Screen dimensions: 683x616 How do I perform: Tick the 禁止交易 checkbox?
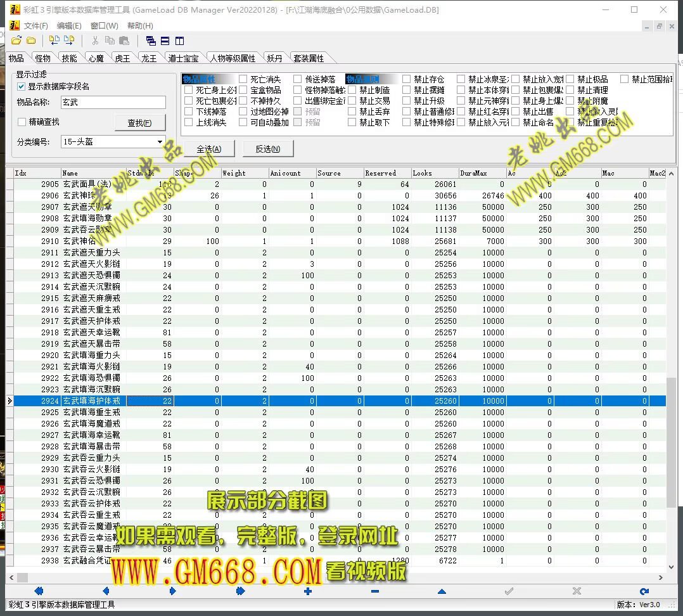(352, 101)
